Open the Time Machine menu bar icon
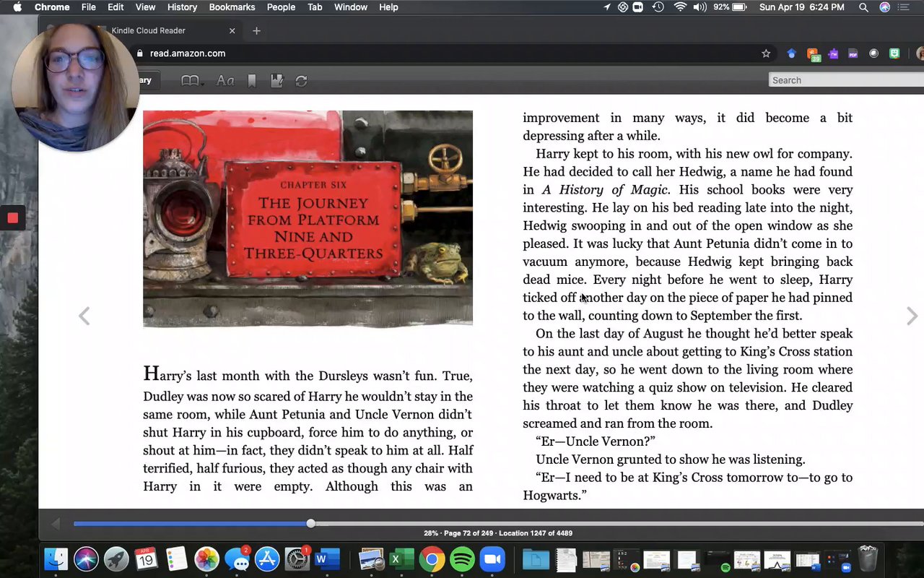The height and width of the screenshot is (578, 924). point(658,7)
